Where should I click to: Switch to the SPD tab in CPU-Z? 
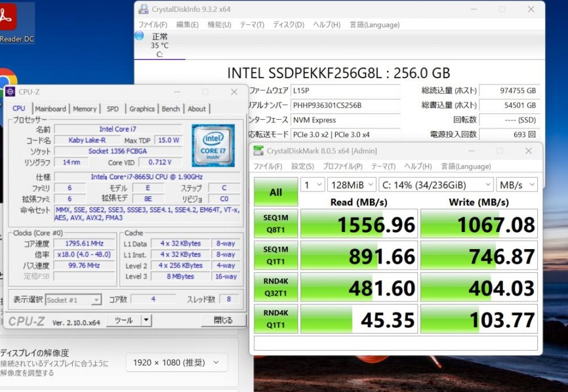tap(112, 109)
